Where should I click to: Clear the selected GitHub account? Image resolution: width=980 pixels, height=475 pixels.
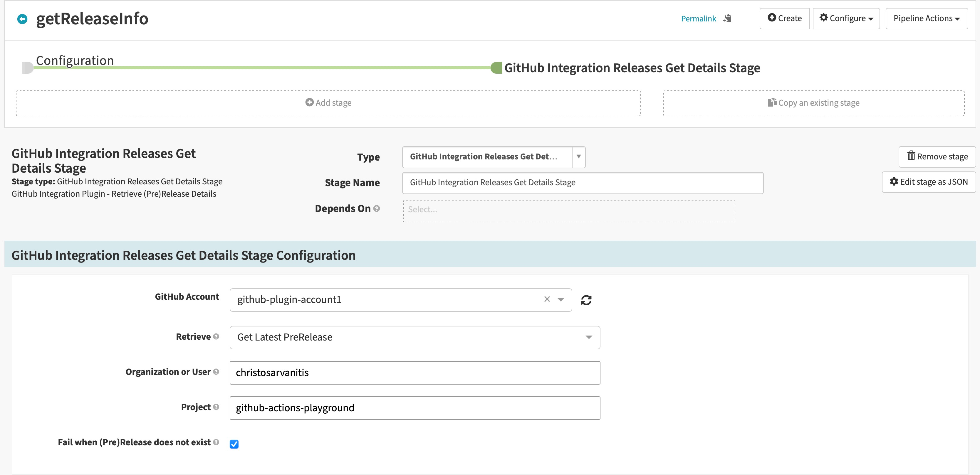(x=547, y=299)
